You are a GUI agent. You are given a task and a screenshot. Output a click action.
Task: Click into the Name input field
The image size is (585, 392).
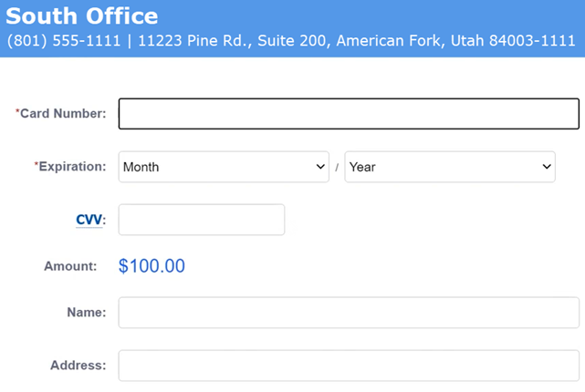[x=349, y=313]
